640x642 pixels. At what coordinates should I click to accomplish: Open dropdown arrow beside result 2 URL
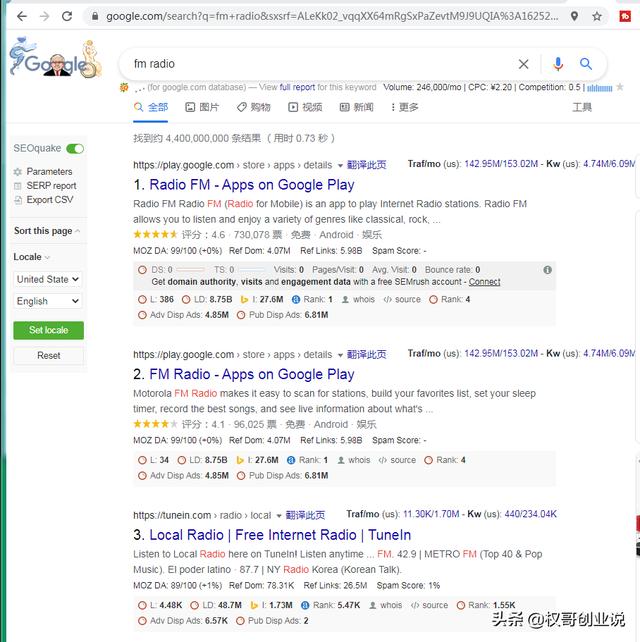(x=340, y=355)
